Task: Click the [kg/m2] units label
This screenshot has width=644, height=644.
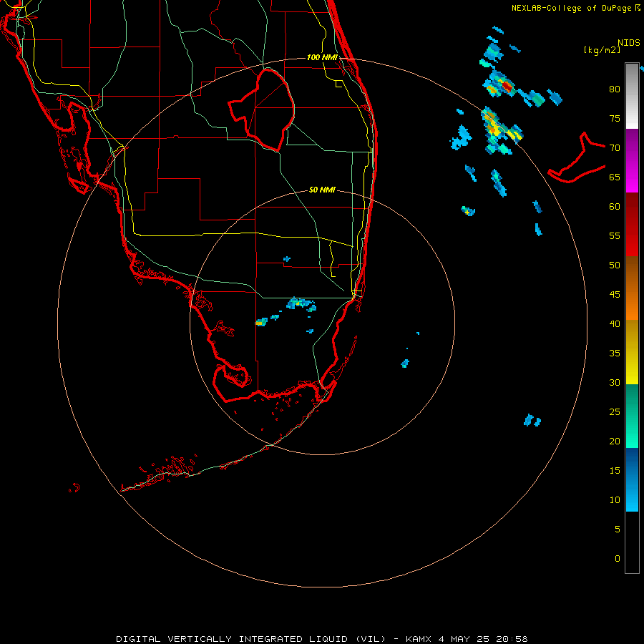Action: click(x=602, y=50)
